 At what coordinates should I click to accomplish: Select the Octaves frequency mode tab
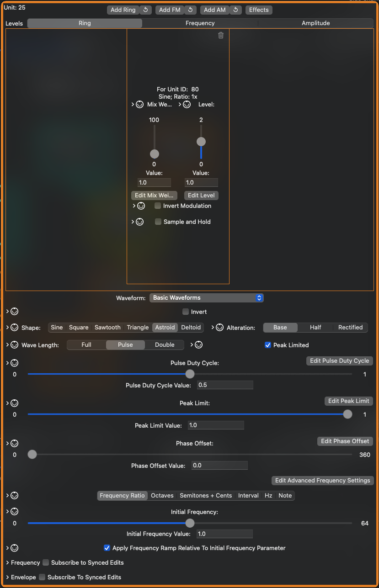(162, 496)
